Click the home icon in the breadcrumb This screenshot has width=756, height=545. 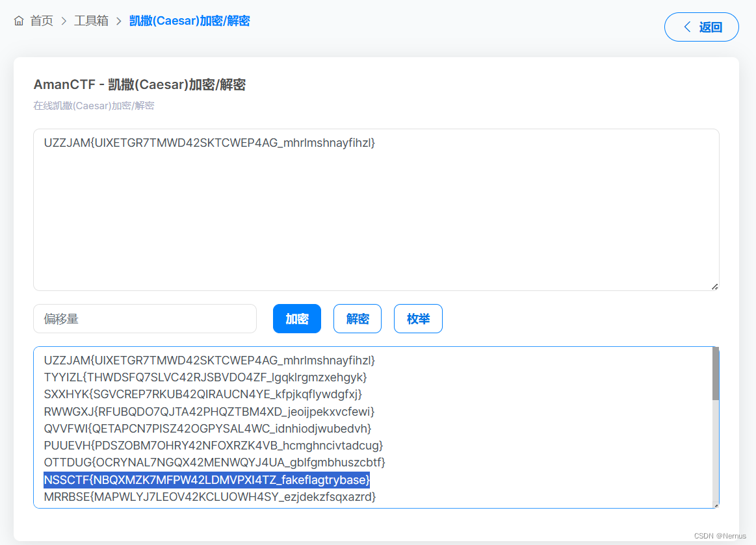pyautogui.click(x=18, y=20)
